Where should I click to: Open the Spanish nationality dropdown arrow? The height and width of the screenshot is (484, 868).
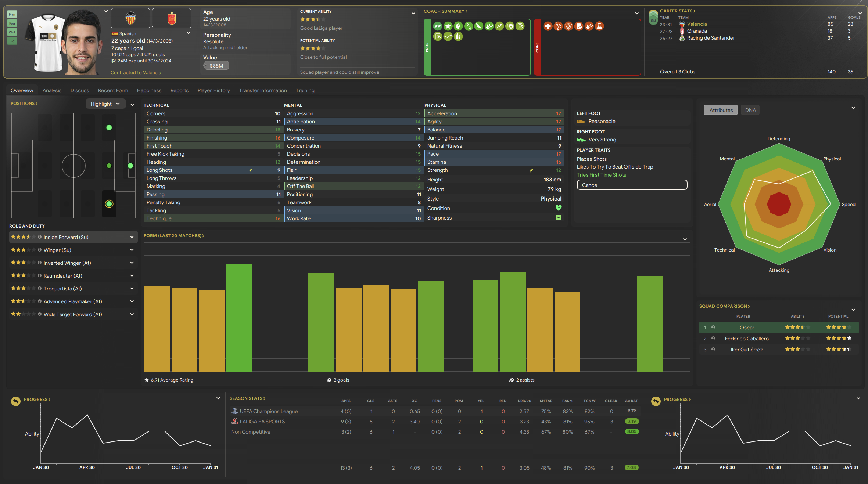(189, 33)
